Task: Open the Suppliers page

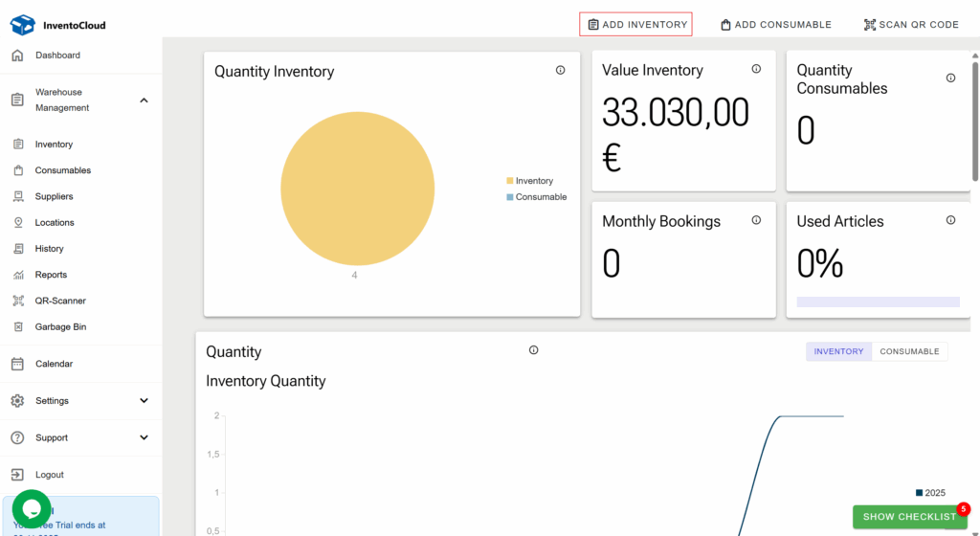Action: click(54, 196)
